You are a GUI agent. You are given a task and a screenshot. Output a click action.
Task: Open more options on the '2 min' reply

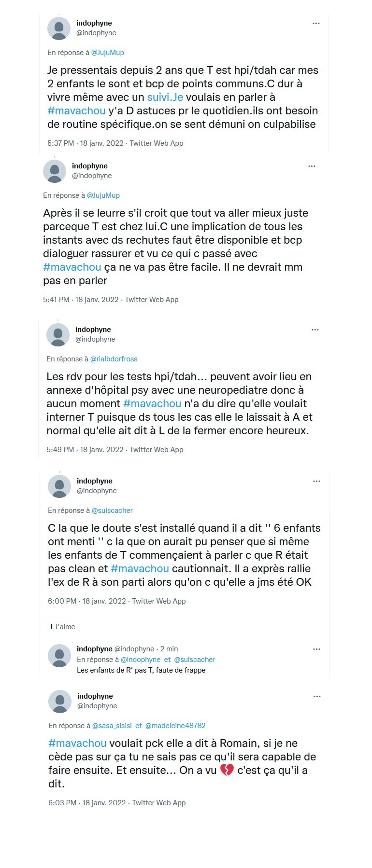316,649
